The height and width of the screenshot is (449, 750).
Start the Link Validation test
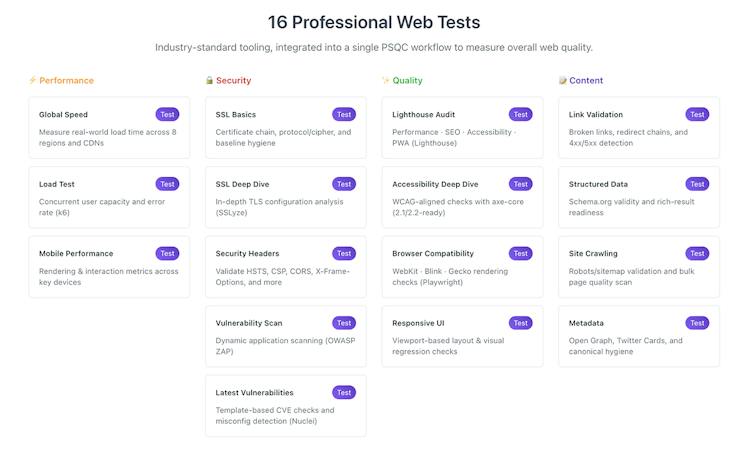[697, 114]
